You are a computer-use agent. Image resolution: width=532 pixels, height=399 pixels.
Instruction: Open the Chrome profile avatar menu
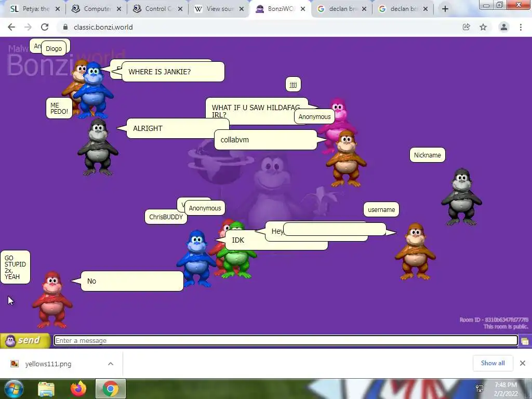pyautogui.click(x=504, y=27)
